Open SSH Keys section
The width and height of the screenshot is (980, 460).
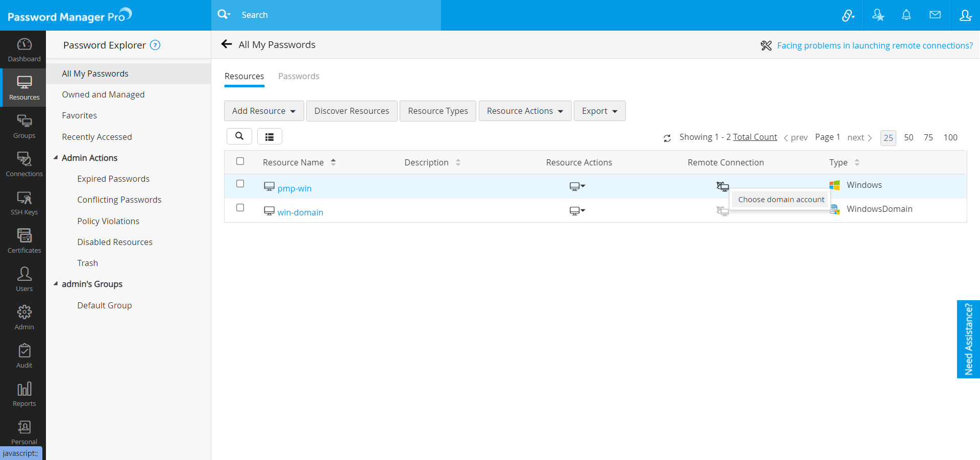tap(24, 203)
